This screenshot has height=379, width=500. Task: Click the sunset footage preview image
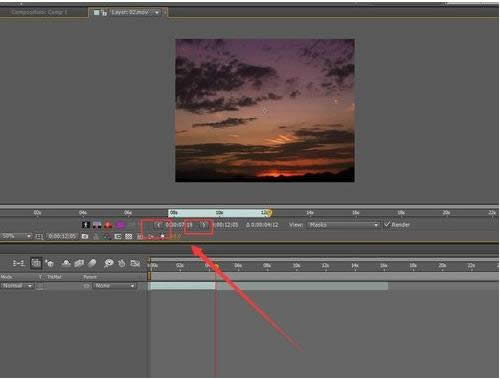(265, 110)
